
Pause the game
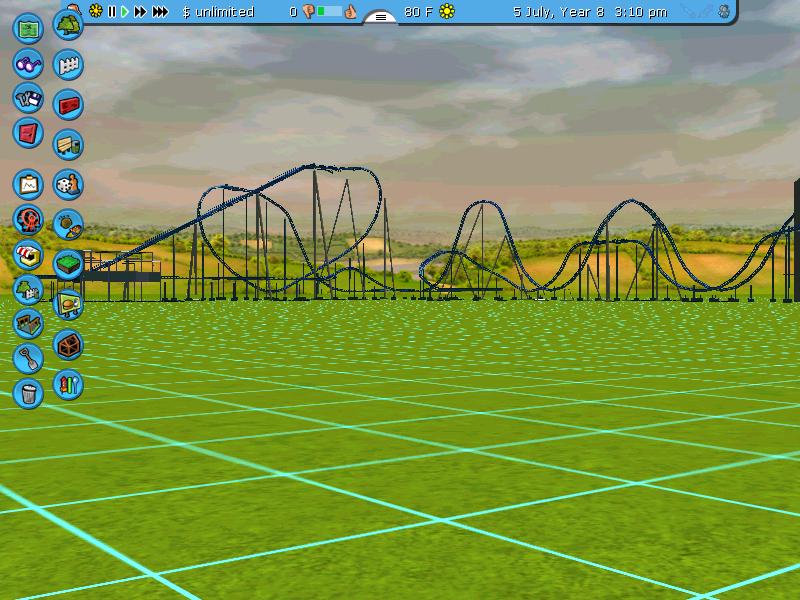(112, 11)
